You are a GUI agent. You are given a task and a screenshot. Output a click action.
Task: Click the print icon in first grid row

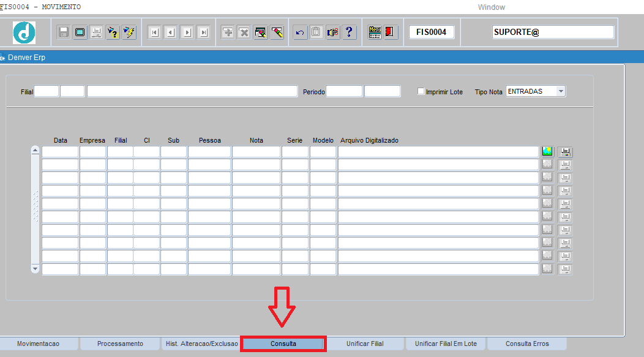(565, 152)
